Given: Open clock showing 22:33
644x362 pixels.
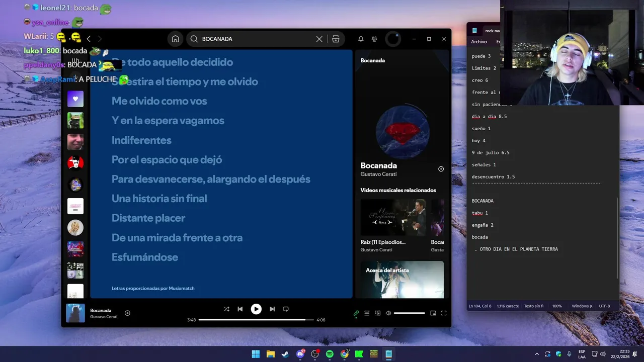Looking at the screenshot, I should pos(620,354).
